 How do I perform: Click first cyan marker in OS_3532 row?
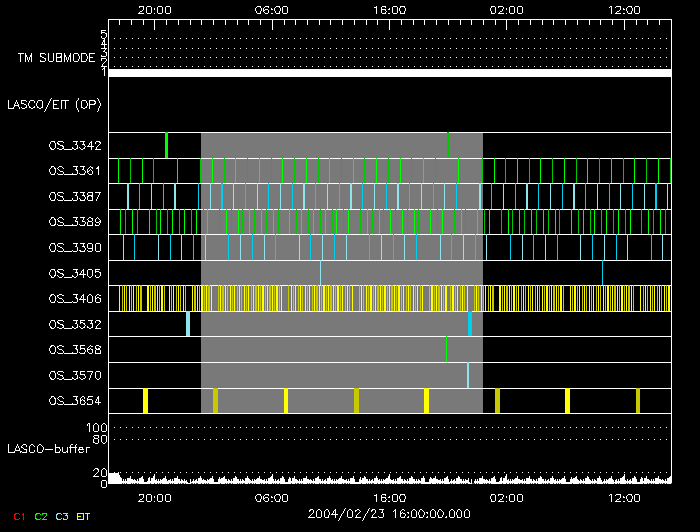click(x=187, y=324)
